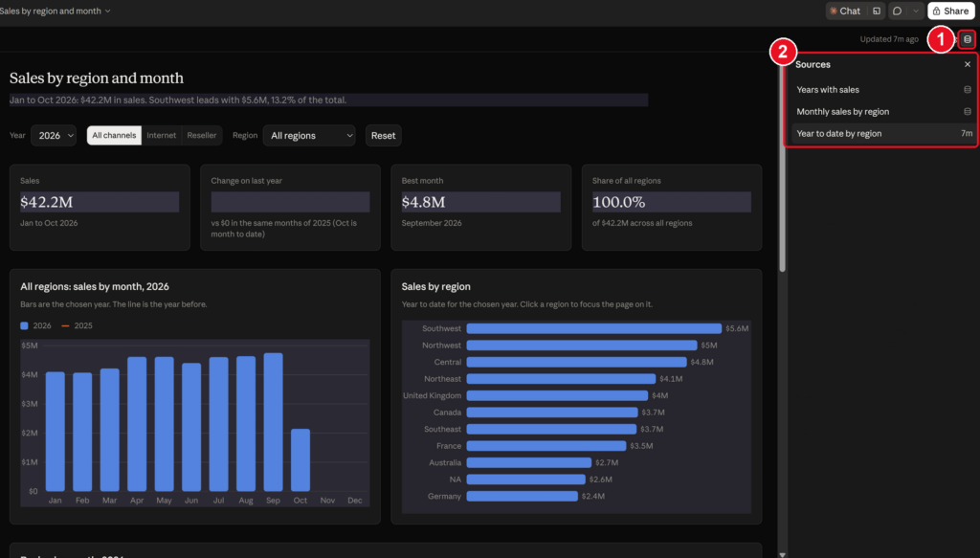The width and height of the screenshot is (980, 558).
Task: Select Monthly sales by region source
Action: coord(882,111)
